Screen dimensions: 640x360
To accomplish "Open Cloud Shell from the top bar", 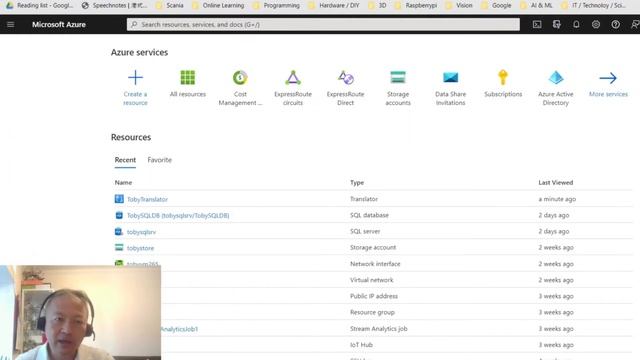I will 537,24.
